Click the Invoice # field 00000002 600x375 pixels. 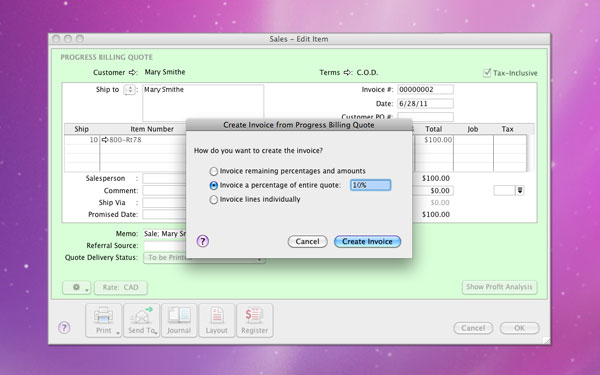pyautogui.click(x=426, y=90)
